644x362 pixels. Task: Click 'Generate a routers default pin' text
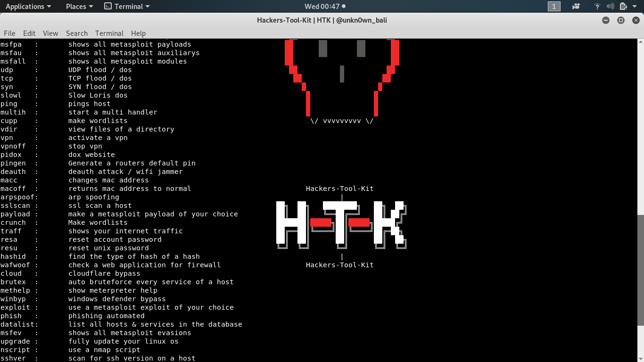(x=132, y=163)
